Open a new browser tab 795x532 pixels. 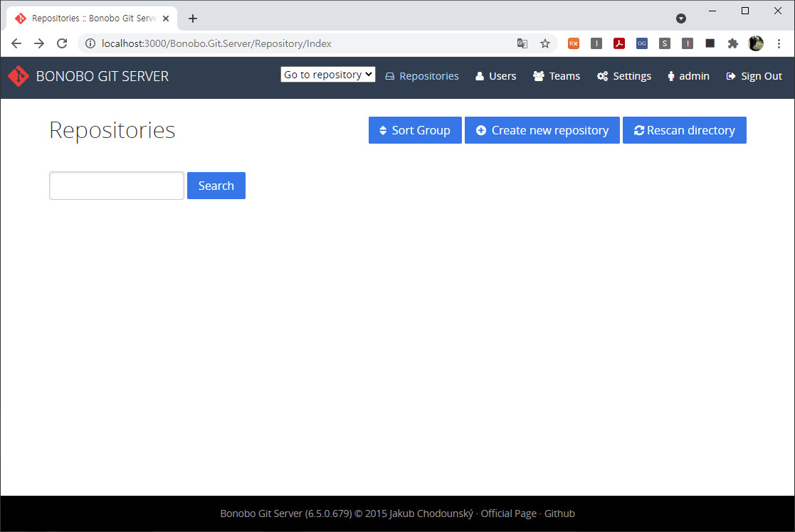(x=193, y=18)
